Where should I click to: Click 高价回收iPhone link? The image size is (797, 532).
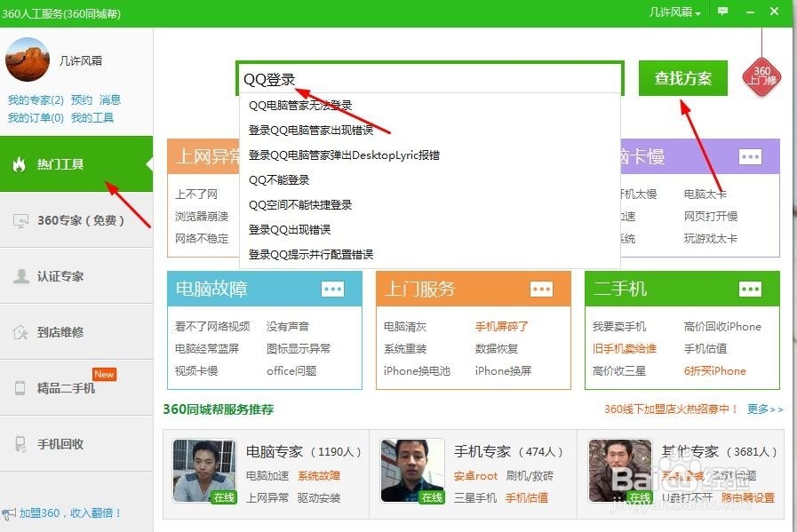(x=722, y=326)
